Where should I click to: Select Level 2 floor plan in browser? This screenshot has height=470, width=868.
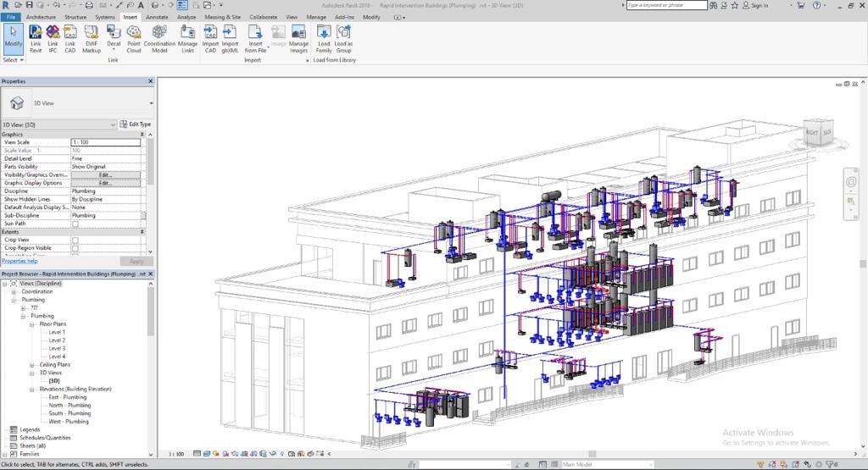coord(57,340)
